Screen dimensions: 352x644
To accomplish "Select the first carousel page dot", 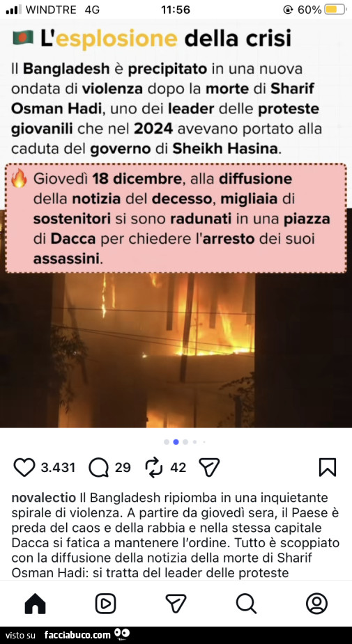I will [x=166, y=442].
